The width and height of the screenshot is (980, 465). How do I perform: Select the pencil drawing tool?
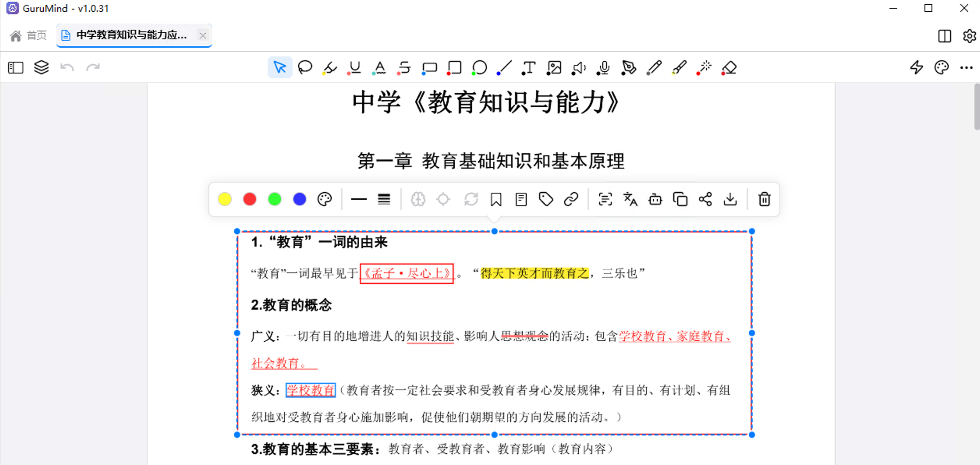654,67
